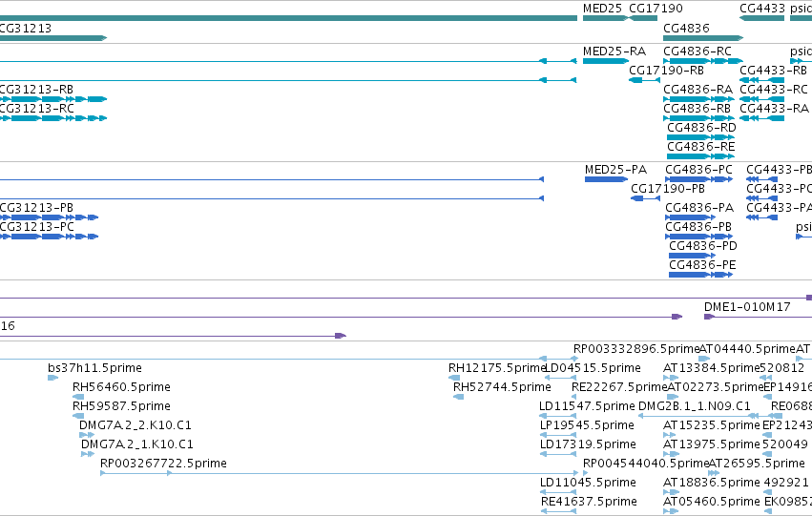Click the CG31213-PB protein feature
Image resolution: width=812 pixels, height=516 pixels.
49,217
